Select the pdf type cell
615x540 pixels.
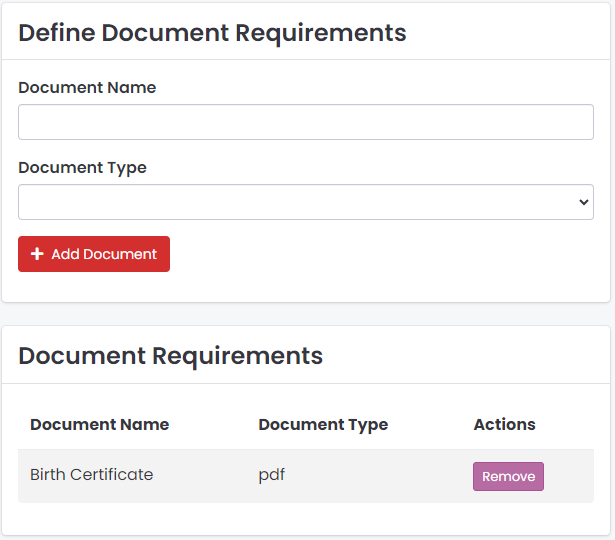271,475
